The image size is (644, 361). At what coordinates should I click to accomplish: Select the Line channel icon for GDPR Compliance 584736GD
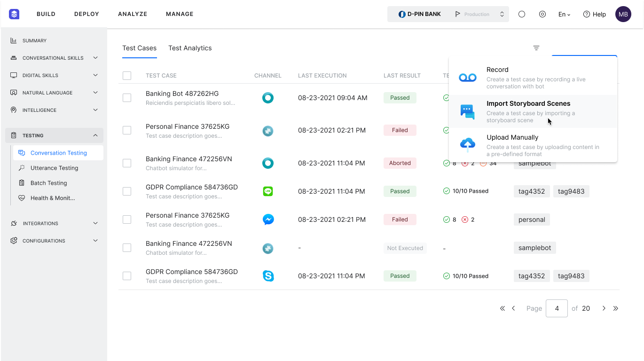[x=268, y=191]
